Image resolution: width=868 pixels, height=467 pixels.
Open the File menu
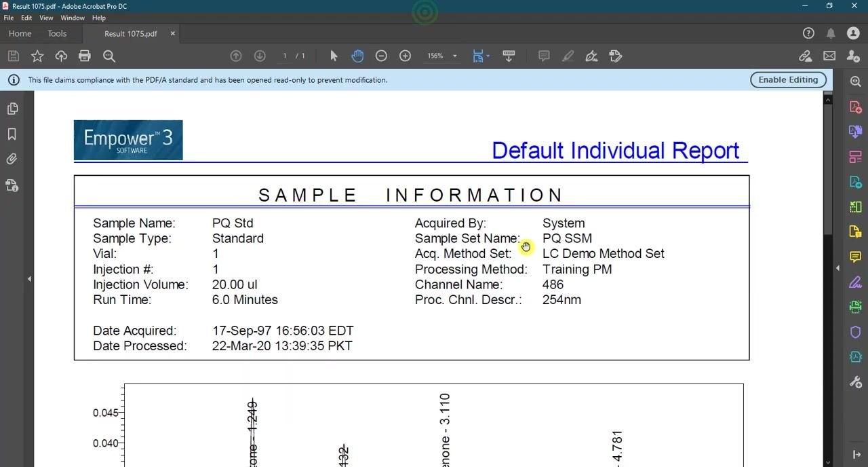coord(9,18)
